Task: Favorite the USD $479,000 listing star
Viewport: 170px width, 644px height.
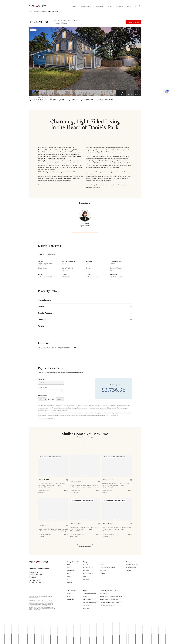Action: click(x=67, y=480)
